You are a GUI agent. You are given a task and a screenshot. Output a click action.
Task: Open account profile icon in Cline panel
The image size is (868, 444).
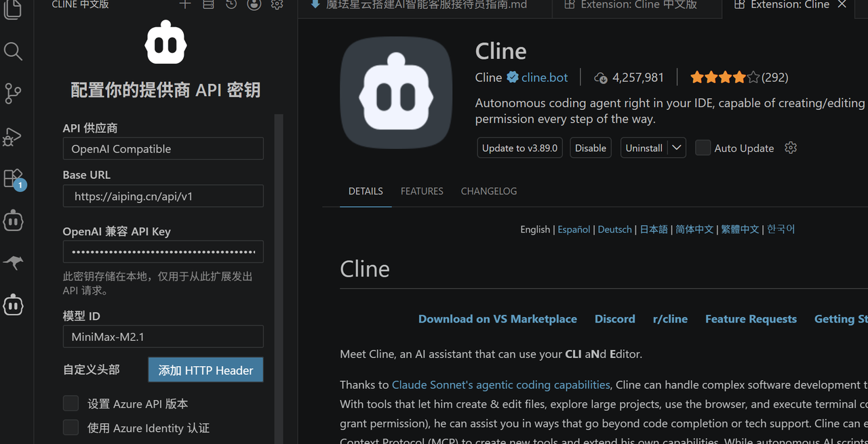[x=254, y=5]
